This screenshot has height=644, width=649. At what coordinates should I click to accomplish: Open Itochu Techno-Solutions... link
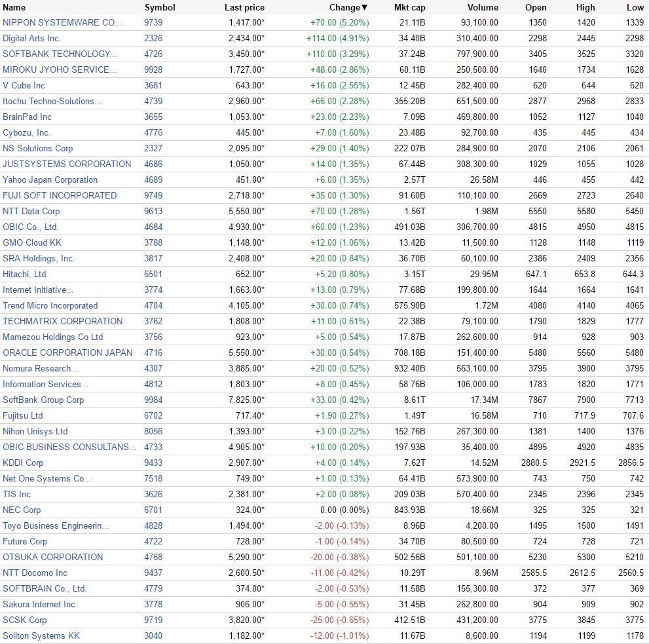click(x=52, y=101)
